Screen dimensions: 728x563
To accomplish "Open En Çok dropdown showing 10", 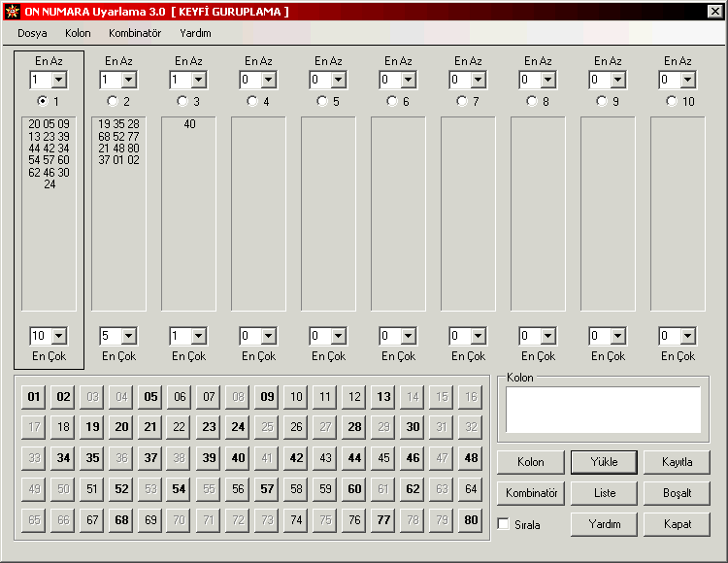I will point(57,336).
